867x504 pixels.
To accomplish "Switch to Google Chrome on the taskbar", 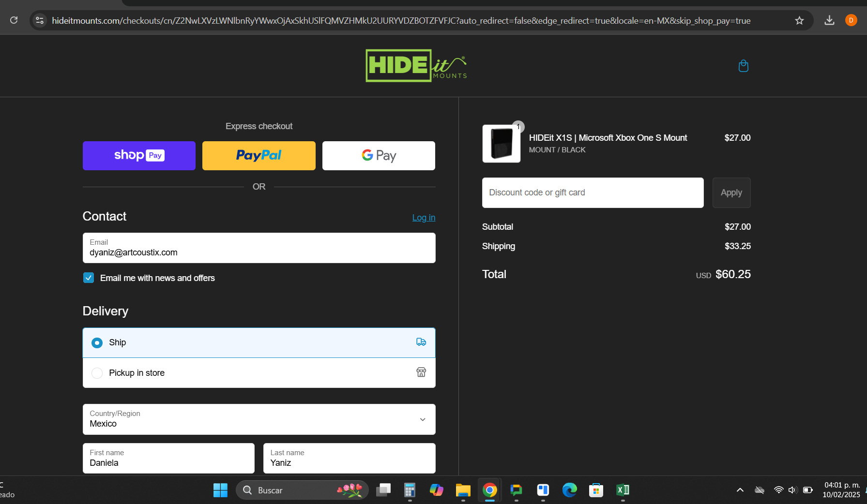I will click(489, 490).
